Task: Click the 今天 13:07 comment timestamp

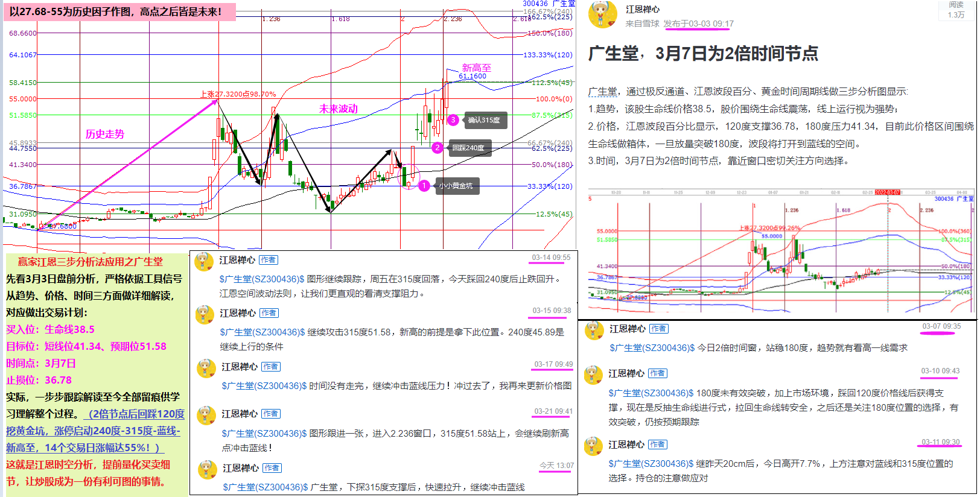Action: click(x=556, y=466)
